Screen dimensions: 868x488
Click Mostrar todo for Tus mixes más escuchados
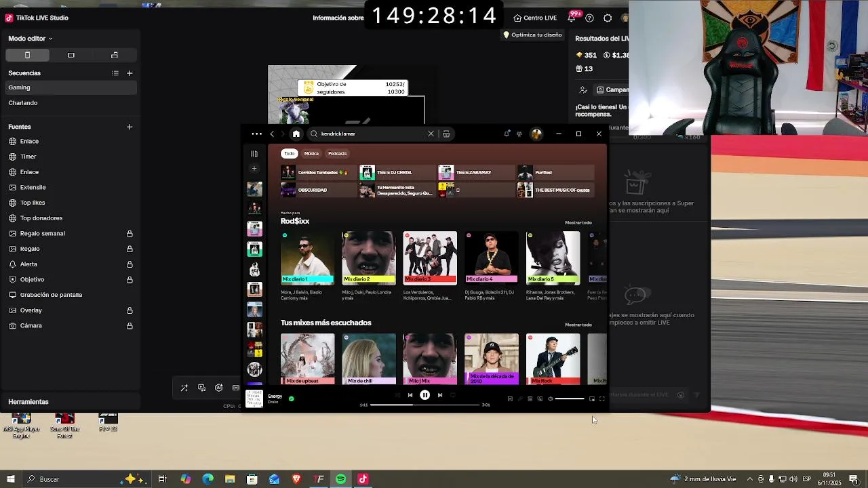[578, 325]
